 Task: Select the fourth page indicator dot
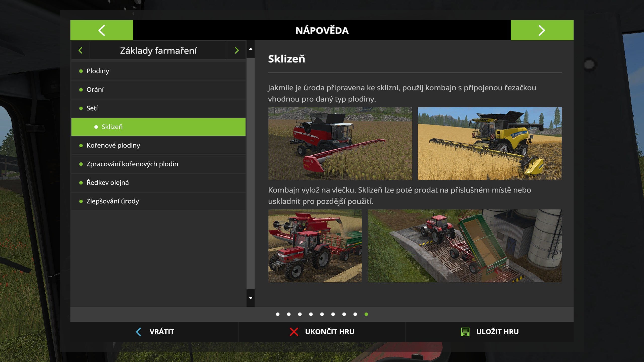[x=311, y=314]
